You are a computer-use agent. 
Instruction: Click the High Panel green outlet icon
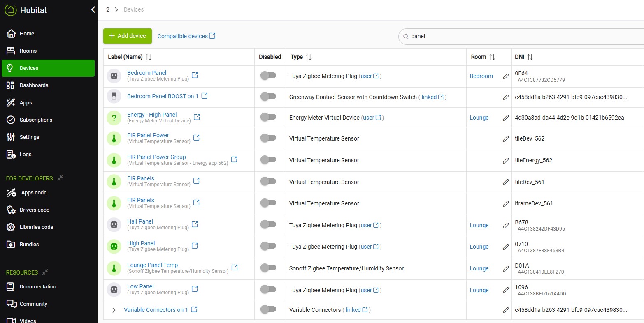[114, 247]
